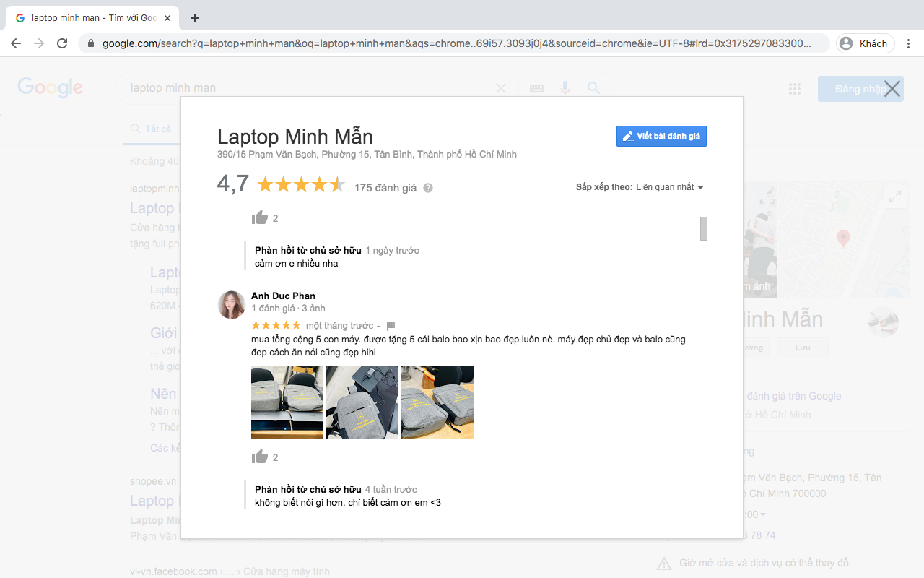Click the address bar URL
Screen dimensions: 924x578
(456, 43)
